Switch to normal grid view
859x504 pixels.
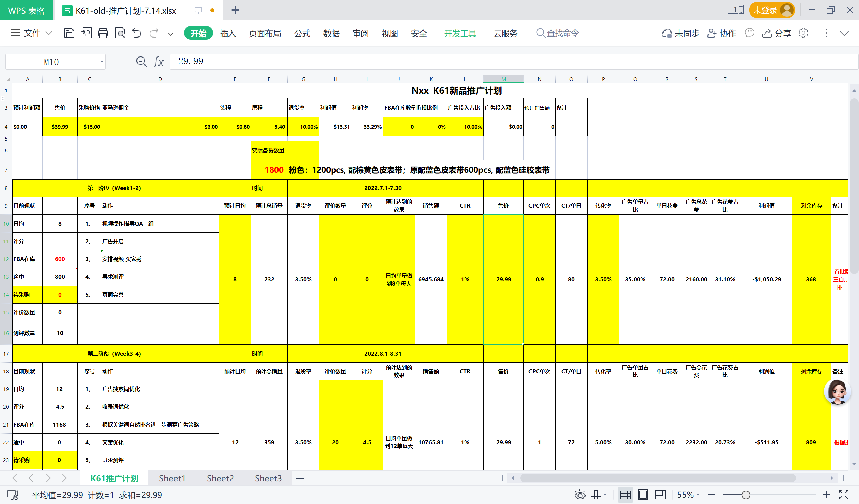point(625,495)
